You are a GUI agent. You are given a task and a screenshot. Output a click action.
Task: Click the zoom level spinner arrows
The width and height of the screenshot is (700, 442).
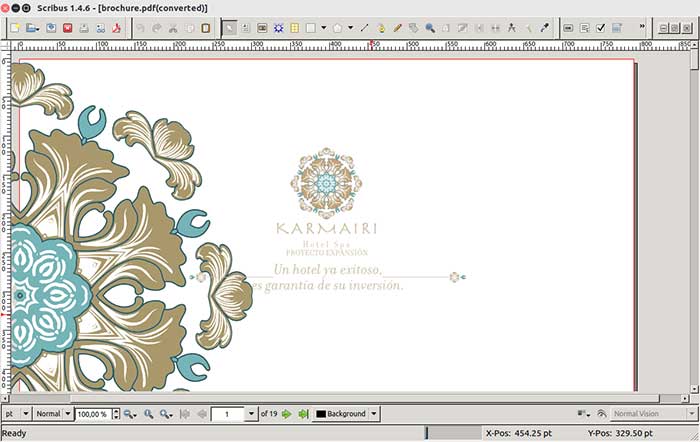116,414
